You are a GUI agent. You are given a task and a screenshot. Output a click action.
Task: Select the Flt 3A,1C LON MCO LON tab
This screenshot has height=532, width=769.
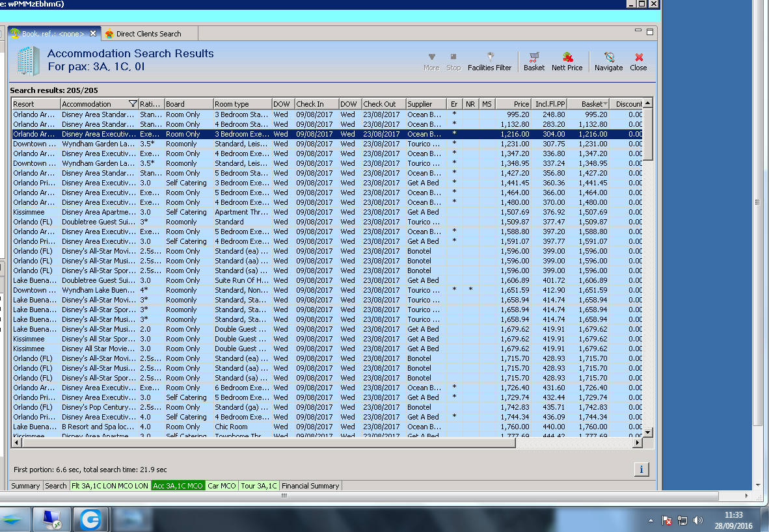[109, 486]
